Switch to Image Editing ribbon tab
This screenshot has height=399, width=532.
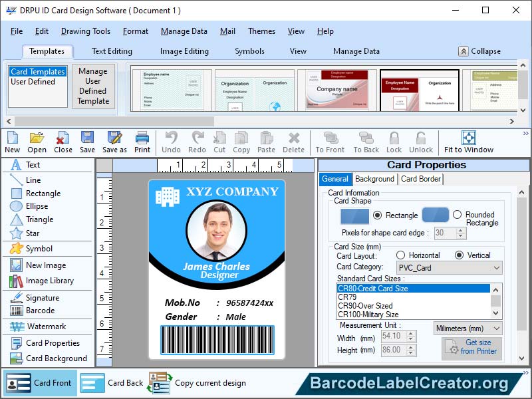click(184, 51)
